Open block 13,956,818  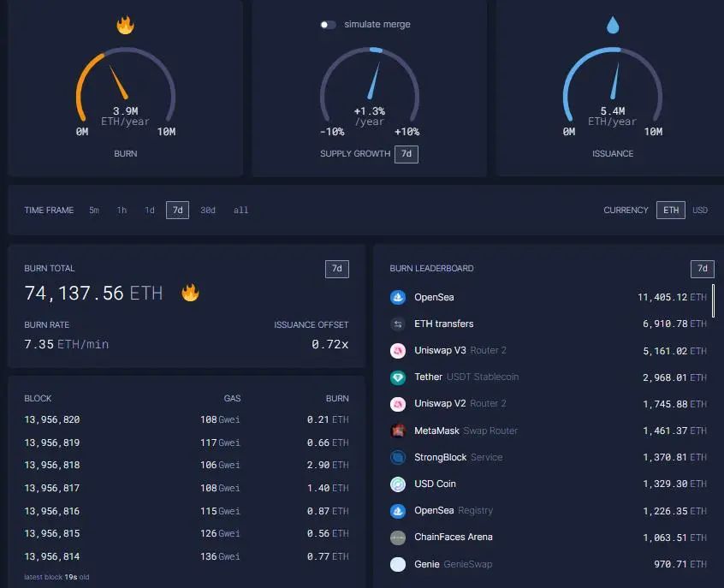tap(51, 465)
